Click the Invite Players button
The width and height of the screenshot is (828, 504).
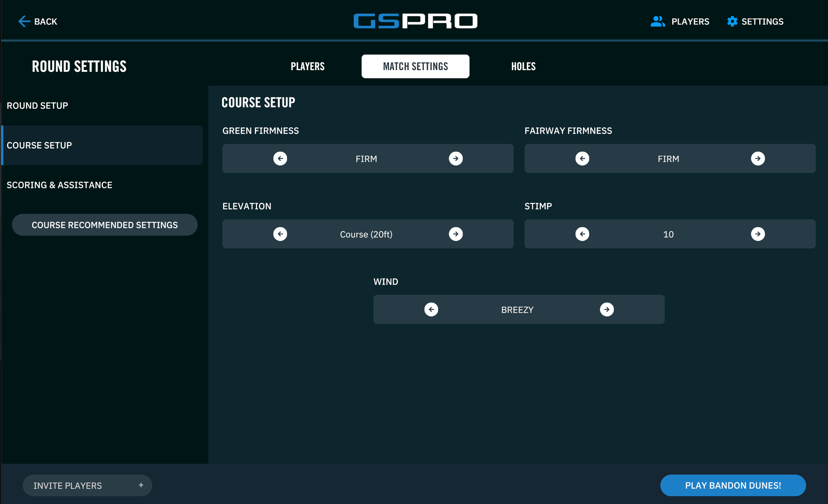pyautogui.click(x=87, y=485)
